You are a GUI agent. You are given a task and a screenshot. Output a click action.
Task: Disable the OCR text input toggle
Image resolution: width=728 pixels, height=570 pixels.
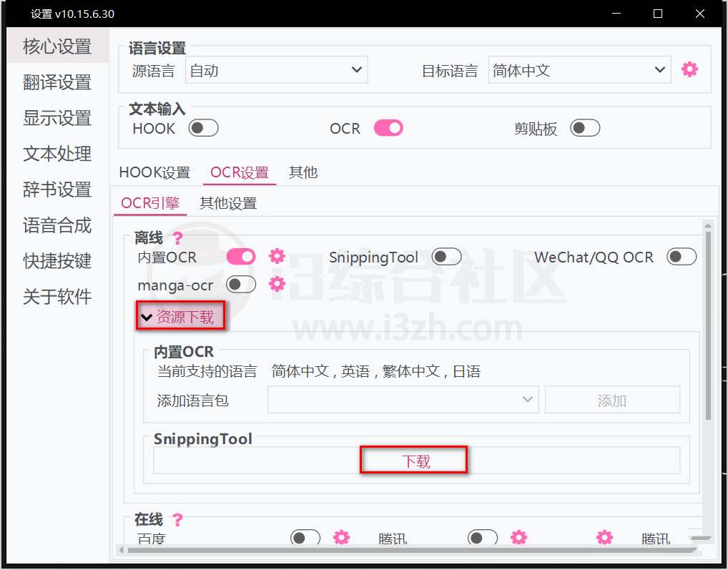[388, 128]
